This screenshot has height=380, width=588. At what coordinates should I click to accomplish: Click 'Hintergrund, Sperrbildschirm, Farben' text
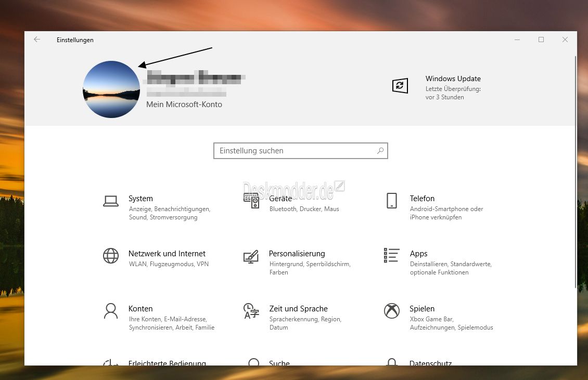click(310, 268)
